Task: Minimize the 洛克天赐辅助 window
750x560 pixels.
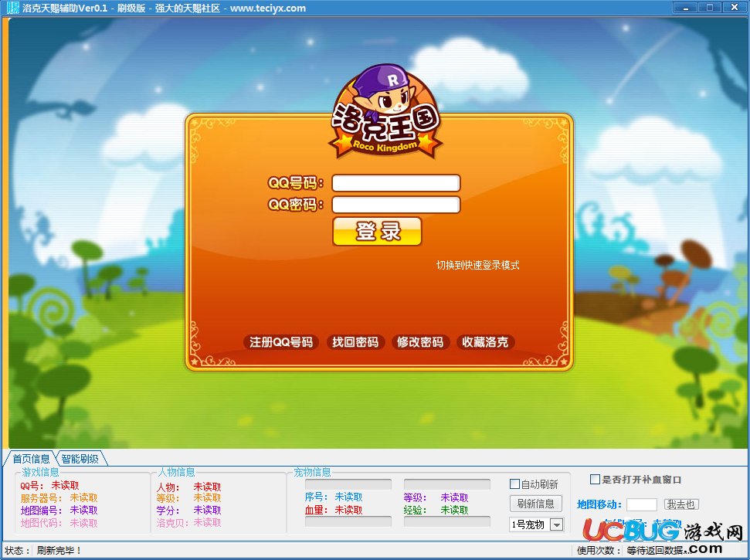Action: (x=685, y=8)
